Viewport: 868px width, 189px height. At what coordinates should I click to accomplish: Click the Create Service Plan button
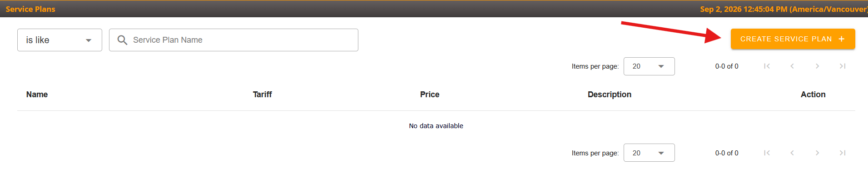tap(793, 39)
